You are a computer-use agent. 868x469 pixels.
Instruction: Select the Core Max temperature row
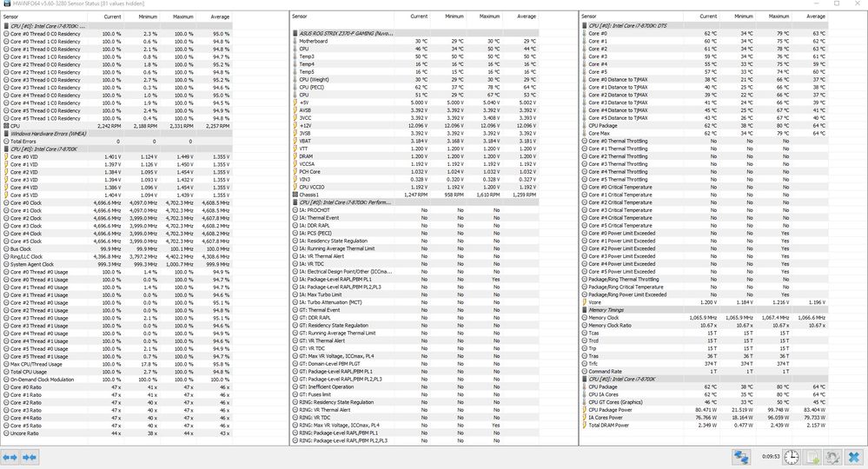pos(704,133)
